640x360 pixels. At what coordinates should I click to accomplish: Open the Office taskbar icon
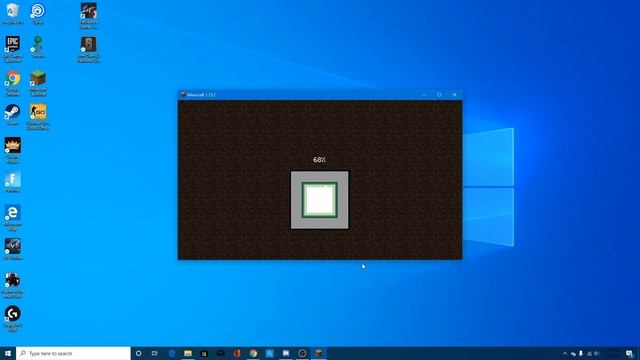tap(237, 353)
